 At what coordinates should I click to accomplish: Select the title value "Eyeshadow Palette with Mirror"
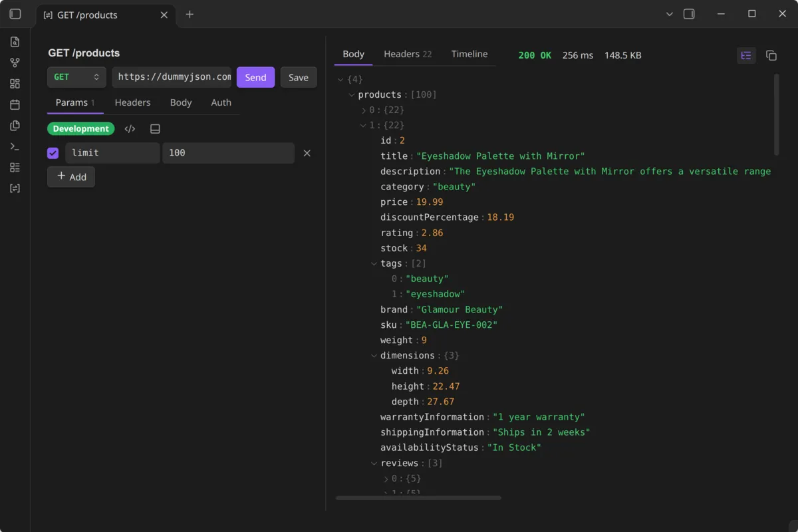(501, 156)
